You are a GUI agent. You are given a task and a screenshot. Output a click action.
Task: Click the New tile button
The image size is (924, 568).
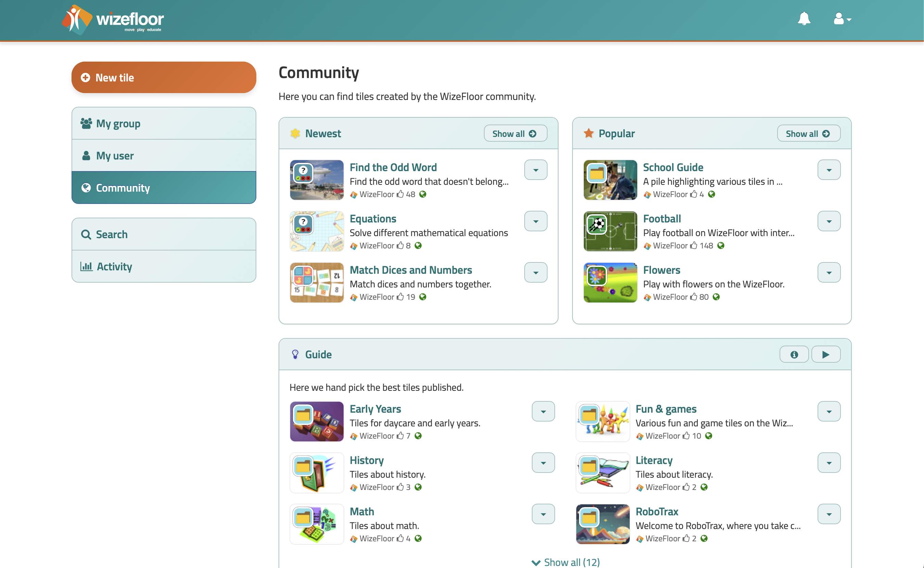pos(164,78)
